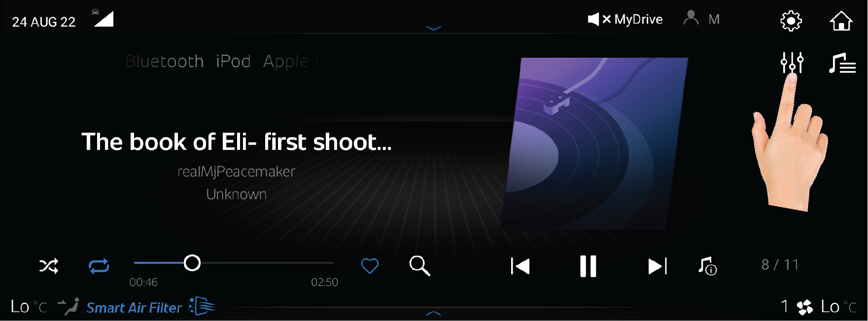Pause the current track

(x=588, y=266)
